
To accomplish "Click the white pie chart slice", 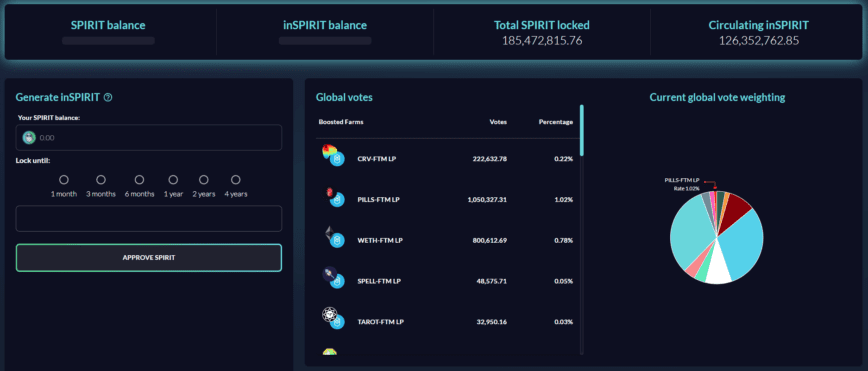I will (x=720, y=266).
